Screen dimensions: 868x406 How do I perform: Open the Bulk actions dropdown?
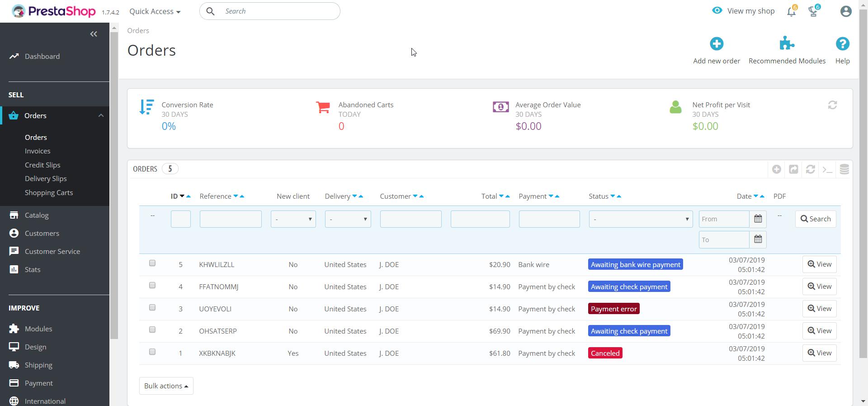pyautogui.click(x=166, y=386)
